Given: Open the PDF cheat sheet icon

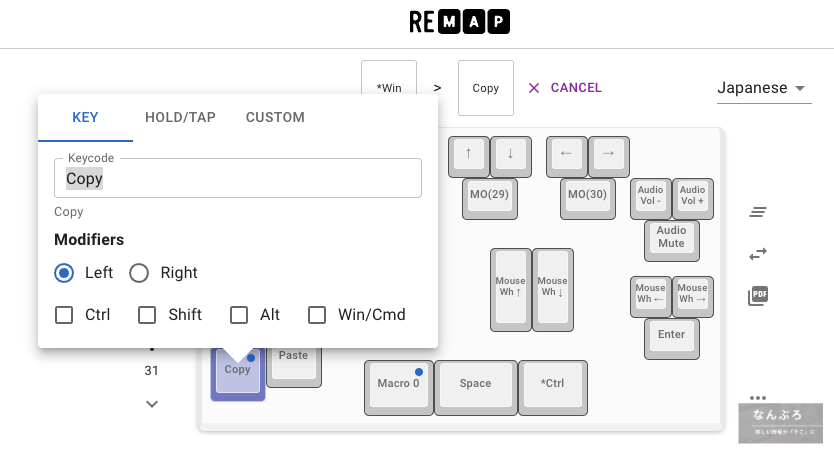Looking at the screenshot, I should 758,296.
